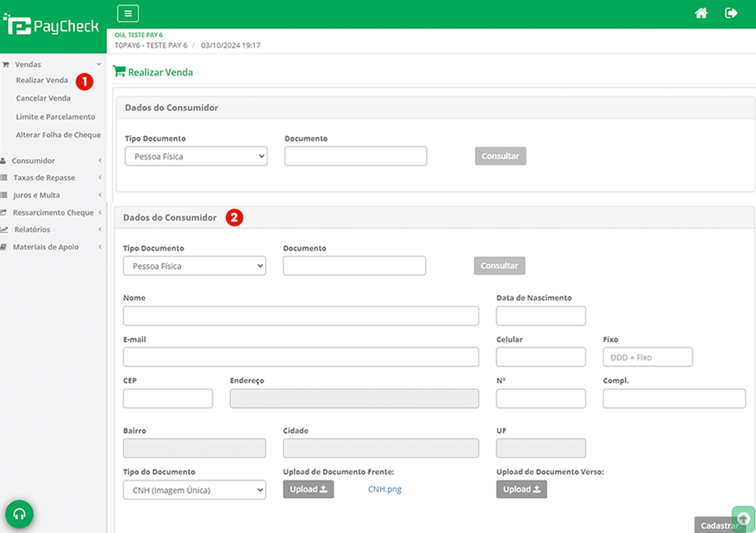This screenshot has width=756, height=533.
Task: Expand the Consumidor menu chevron
Action: (x=100, y=160)
